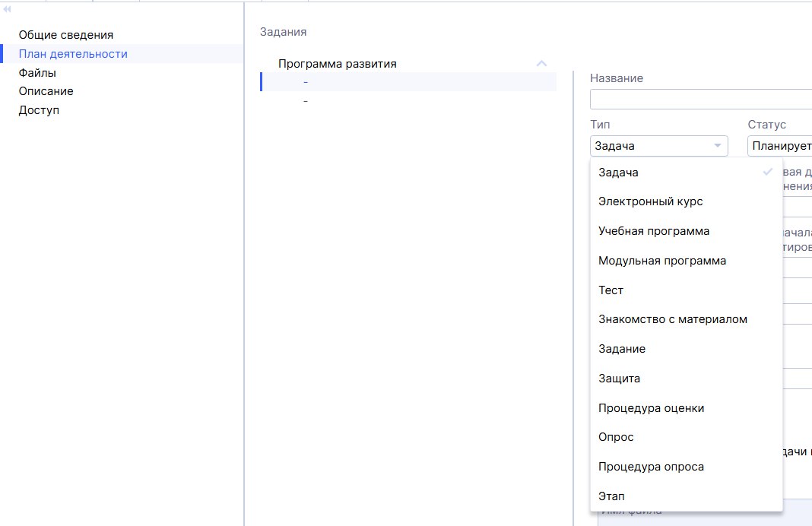Screen dimensions: 812x526
Task: Pick Модульная программа type option
Action: tap(662, 261)
